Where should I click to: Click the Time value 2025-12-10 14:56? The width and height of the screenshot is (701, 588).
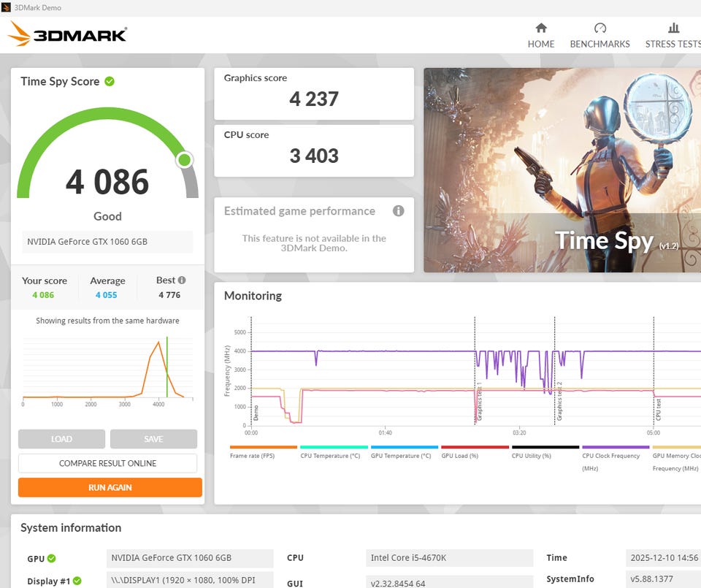(x=664, y=558)
